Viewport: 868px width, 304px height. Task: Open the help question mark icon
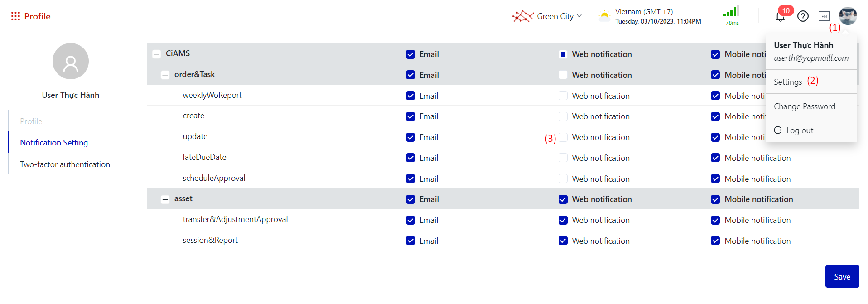(803, 16)
